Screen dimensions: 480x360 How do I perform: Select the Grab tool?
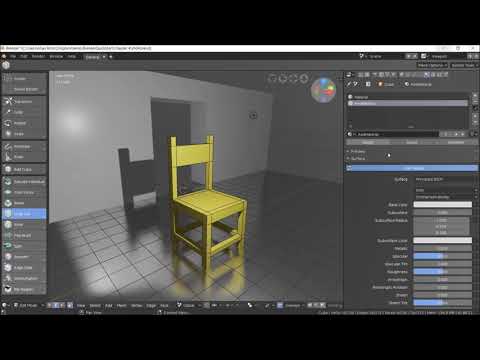point(24,112)
